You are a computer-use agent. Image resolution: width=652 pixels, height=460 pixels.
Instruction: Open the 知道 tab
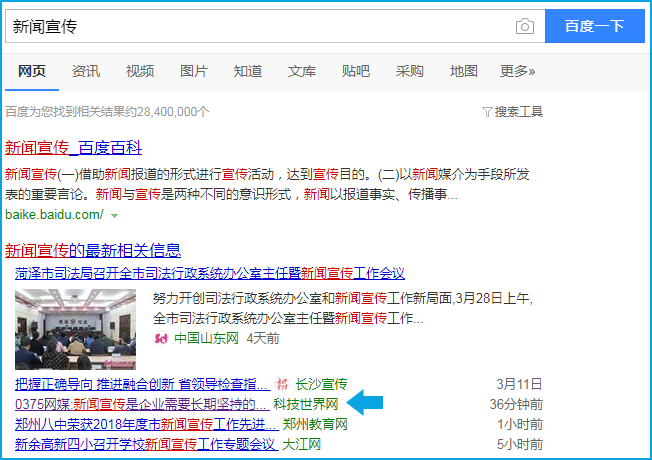pyautogui.click(x=248, y=71)
